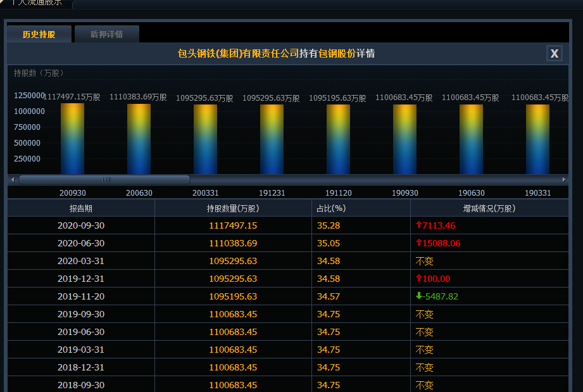
Task: Click the increase value 100.00
Action: coord(433,279)
